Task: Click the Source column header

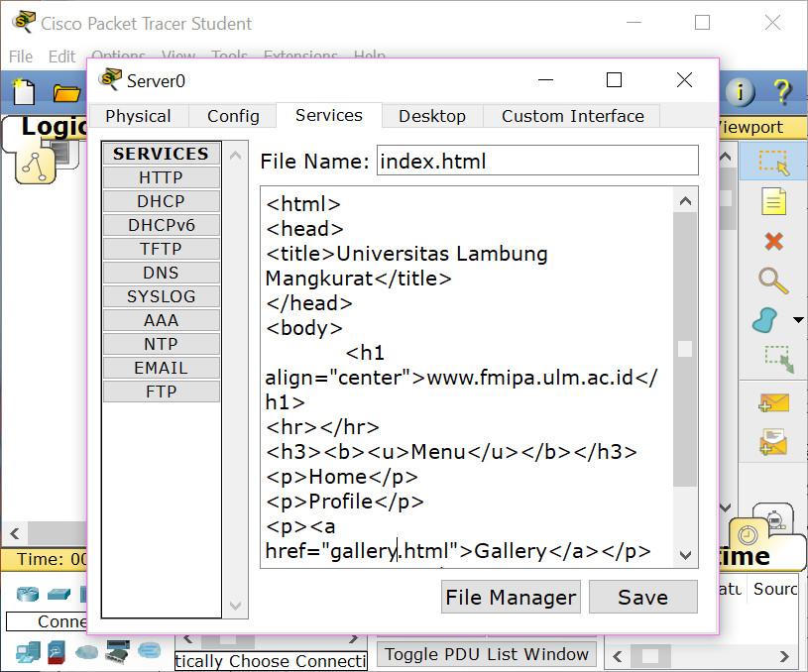Action: click(776, 589)
